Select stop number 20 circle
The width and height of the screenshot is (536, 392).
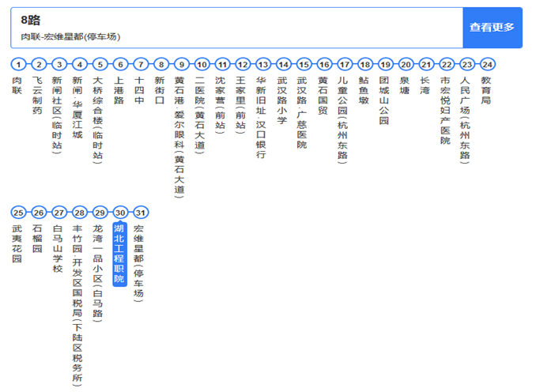(406, 64)
